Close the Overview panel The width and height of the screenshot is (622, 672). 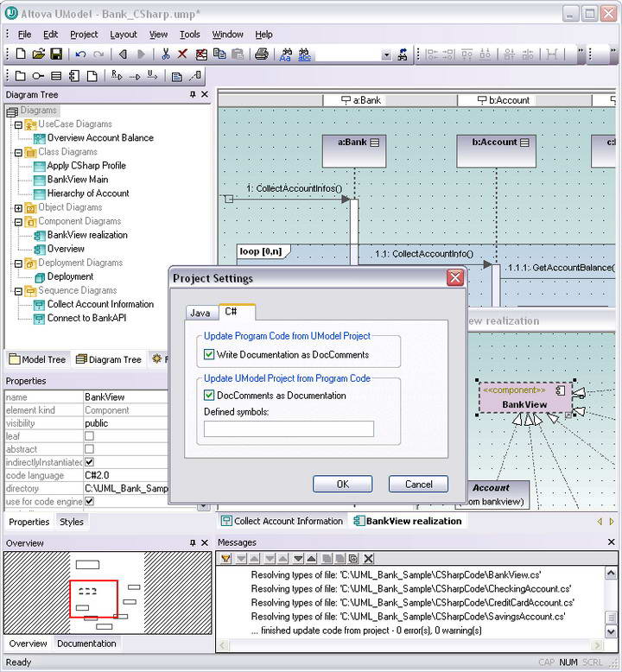click(205, 543)
